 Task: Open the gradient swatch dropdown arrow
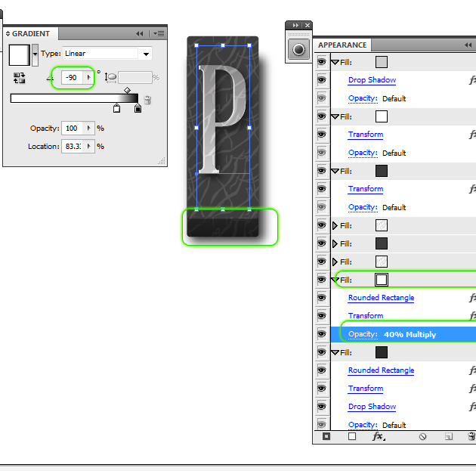(x=36, y=54)
